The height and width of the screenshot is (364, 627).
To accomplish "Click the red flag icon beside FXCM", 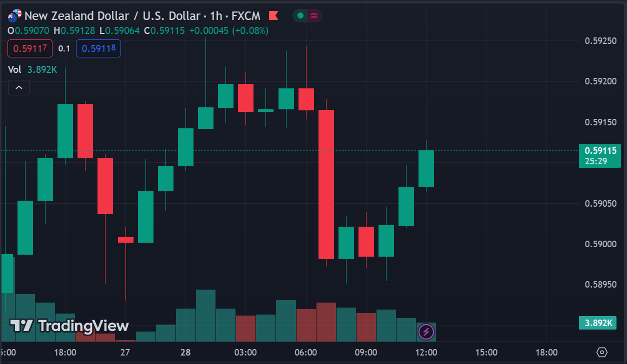I will click(273, 15).
